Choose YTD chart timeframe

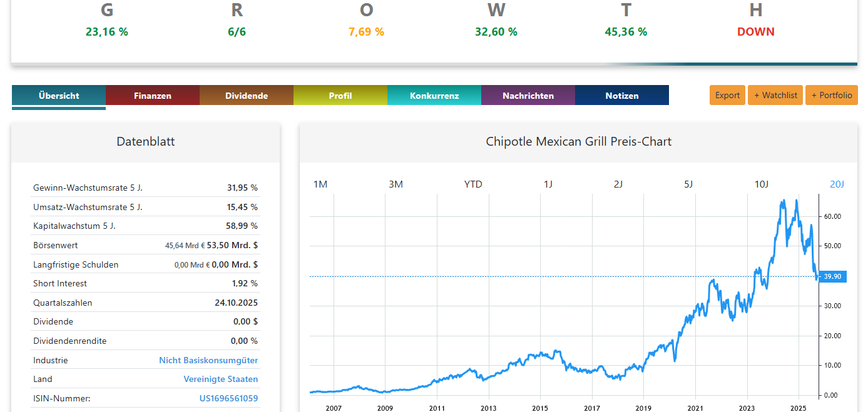click(473, 184)
